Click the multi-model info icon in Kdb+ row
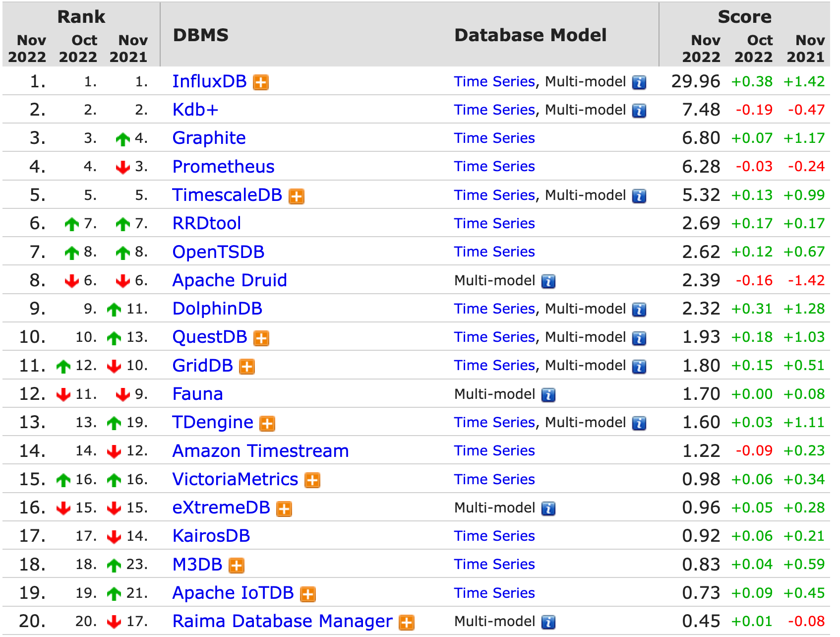This screenshot has width=840, height=637. point(639,111)
